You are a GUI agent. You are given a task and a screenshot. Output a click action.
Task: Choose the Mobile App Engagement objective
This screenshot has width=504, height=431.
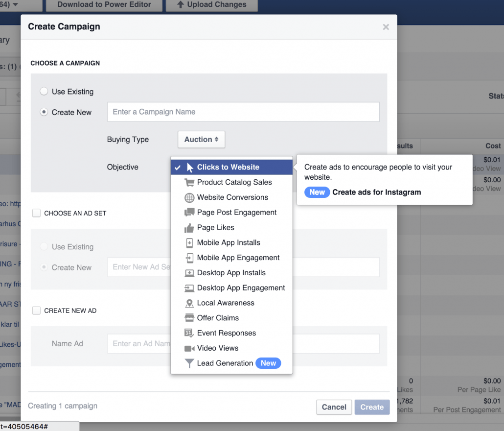click(231, 258)
